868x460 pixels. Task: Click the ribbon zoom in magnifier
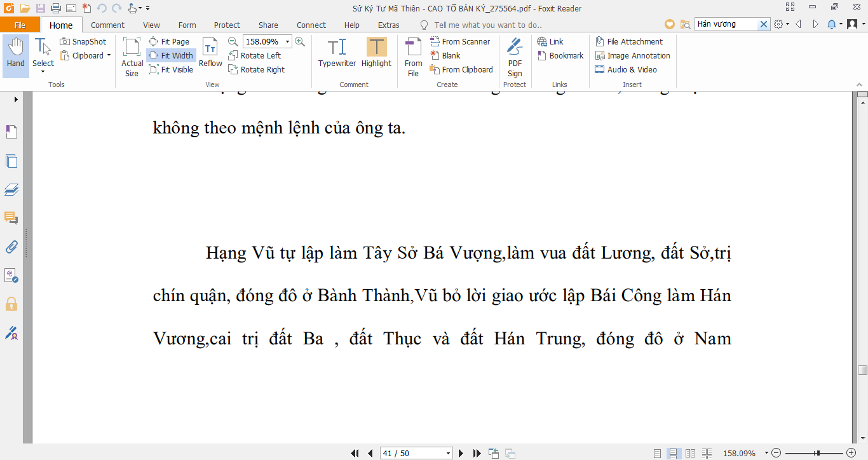(300, 41)
